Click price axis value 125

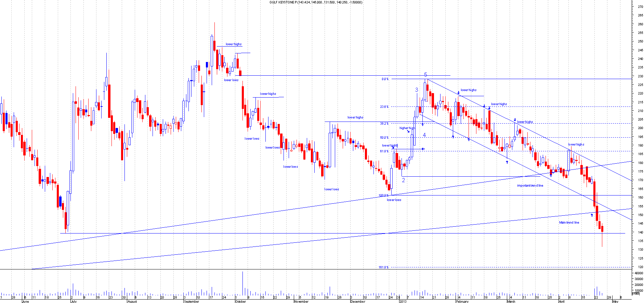point(640,258)
